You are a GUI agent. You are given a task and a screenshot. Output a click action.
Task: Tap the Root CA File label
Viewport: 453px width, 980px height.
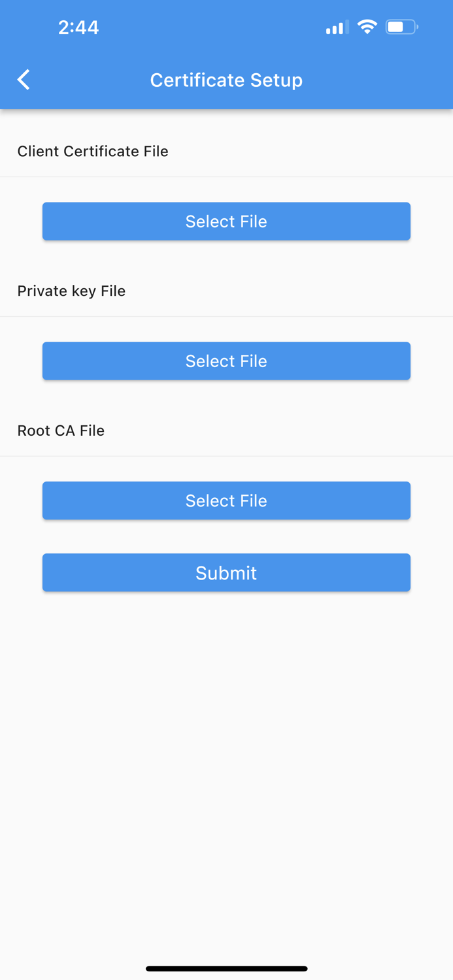[61, 431]
